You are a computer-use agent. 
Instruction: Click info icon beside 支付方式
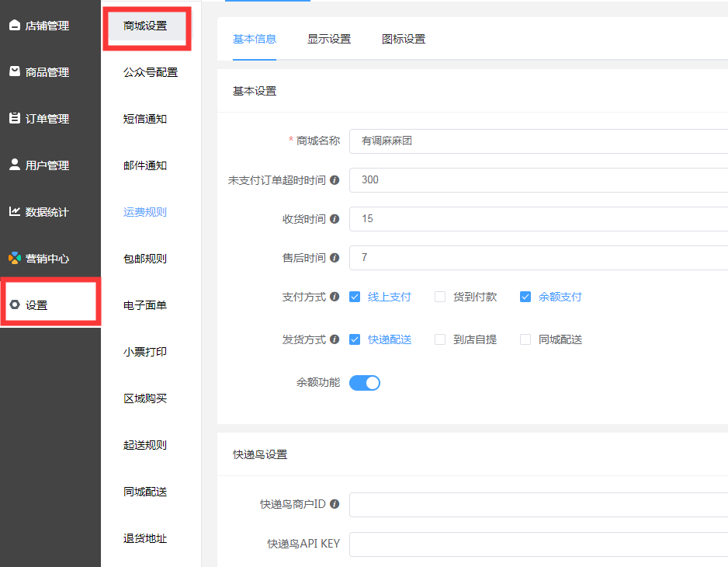tap(335, 297)
